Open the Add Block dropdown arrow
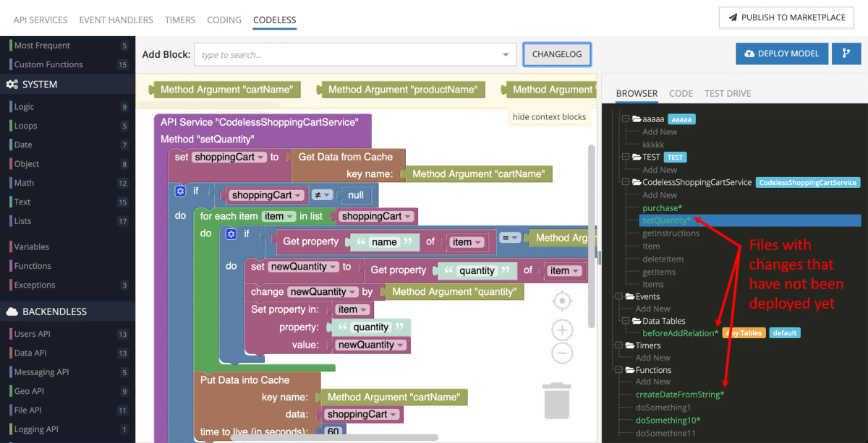Viewport: 868px width, 443px height. point(506,55)
